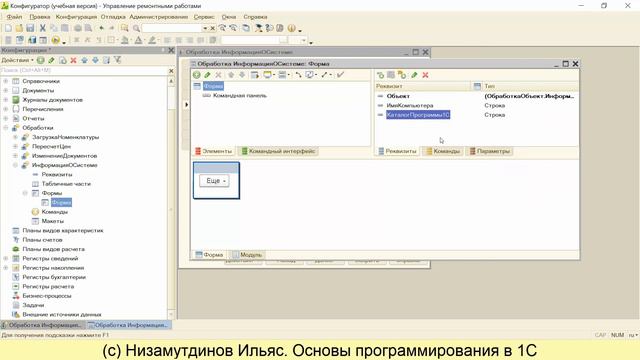Delete object with red X in Configuration panel
The height and width of the screenshot is (360, 640).
[x=73, y=60]
